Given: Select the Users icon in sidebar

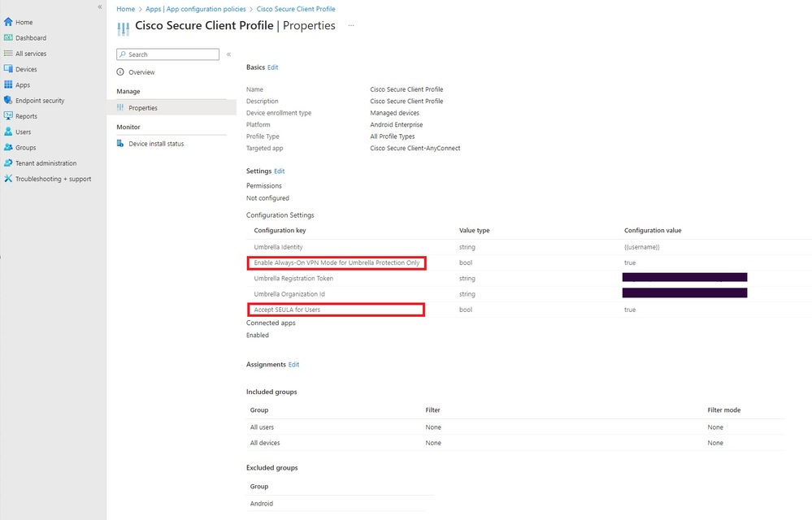Looking at the screenshot, I should coord(8,132).
